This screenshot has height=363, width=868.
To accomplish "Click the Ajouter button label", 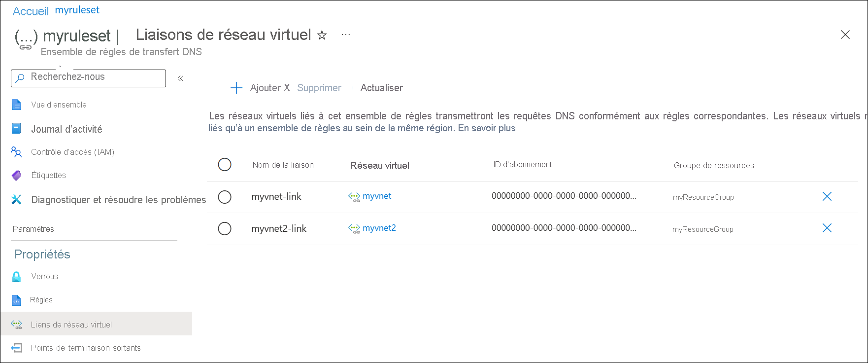I will click(x=265, y=88).
